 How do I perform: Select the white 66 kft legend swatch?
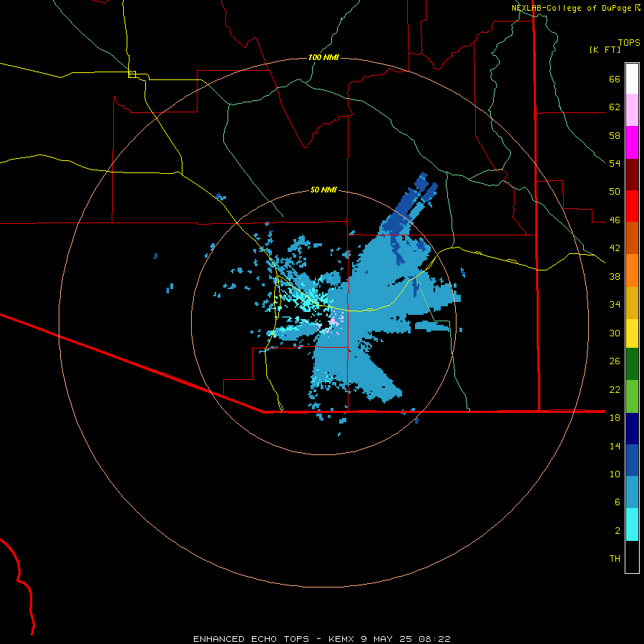(x=632, y=79)
